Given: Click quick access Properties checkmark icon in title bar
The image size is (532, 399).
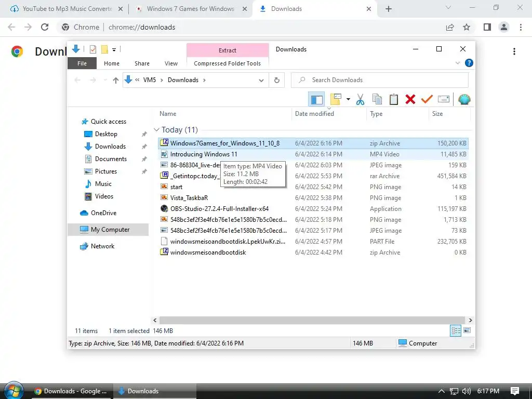Looking at the screenshot, I should tap(92, 49).
